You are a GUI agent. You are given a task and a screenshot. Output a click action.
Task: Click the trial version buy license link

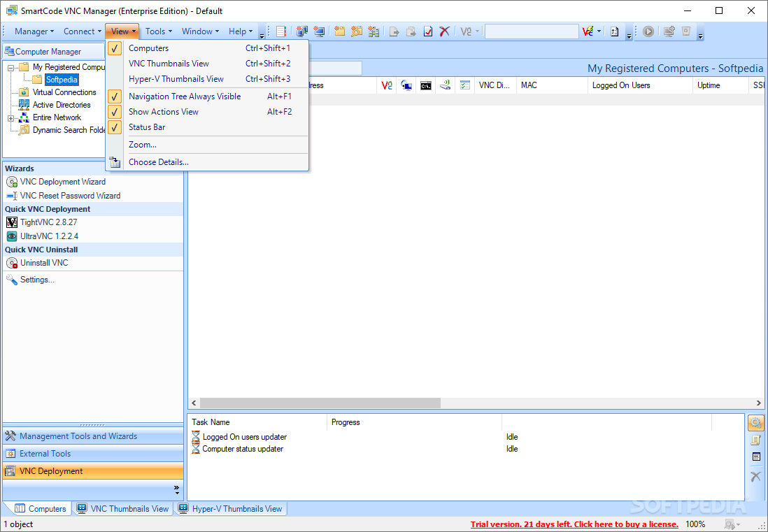point(574,524)
